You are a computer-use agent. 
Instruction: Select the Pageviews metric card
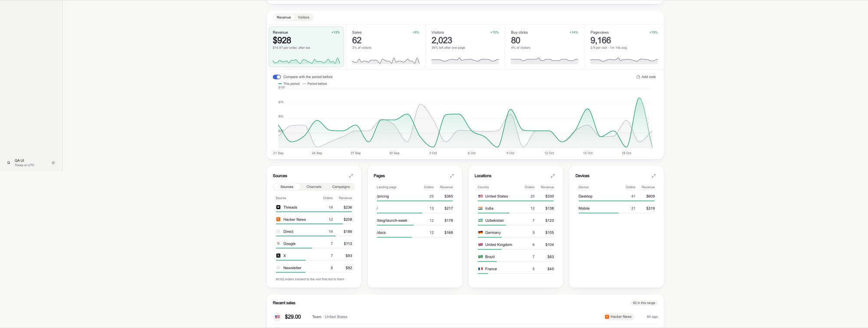624,47
